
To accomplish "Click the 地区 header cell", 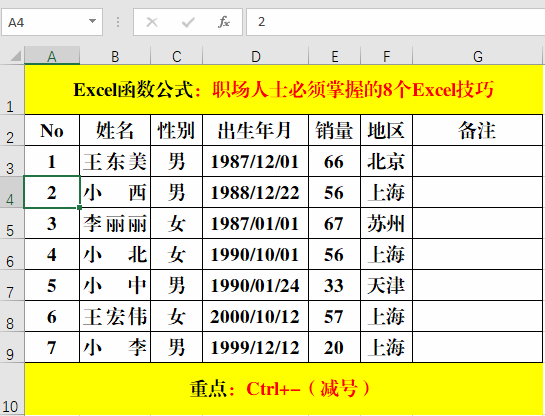I will click(x=387, y=130).
